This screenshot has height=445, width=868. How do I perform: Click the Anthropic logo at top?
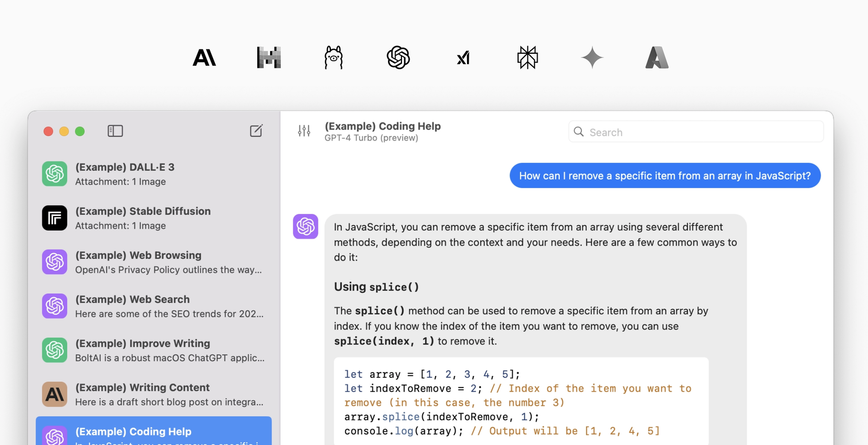point(205,58)
